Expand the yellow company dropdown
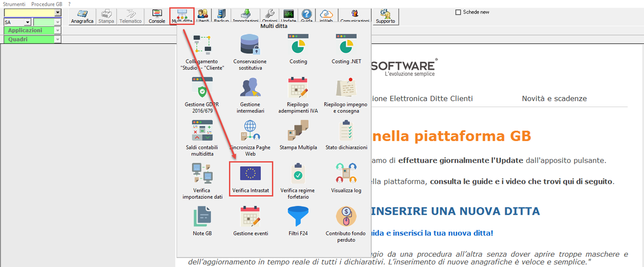Viewport: 644px width, 267px height. 58,13
